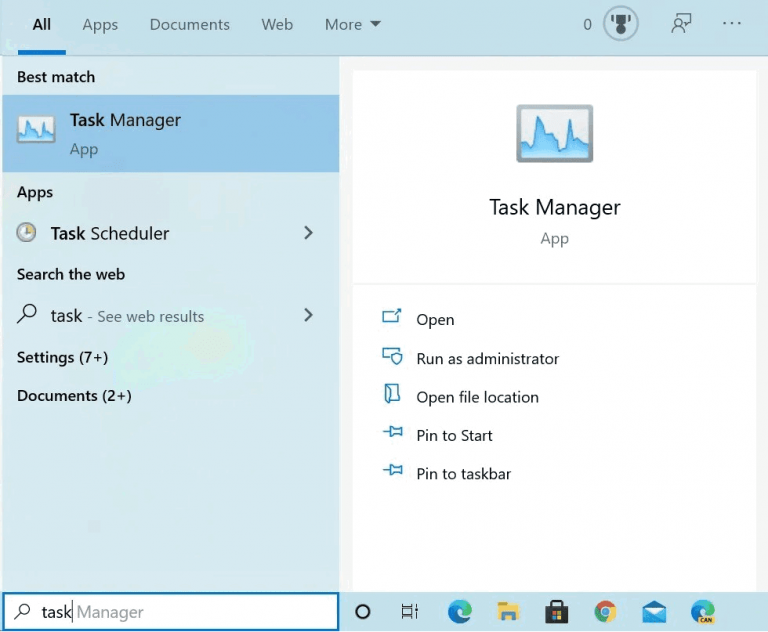
Task: Click the Cortana circle icon
Action: pyautogui.click(x=363, y=611)
